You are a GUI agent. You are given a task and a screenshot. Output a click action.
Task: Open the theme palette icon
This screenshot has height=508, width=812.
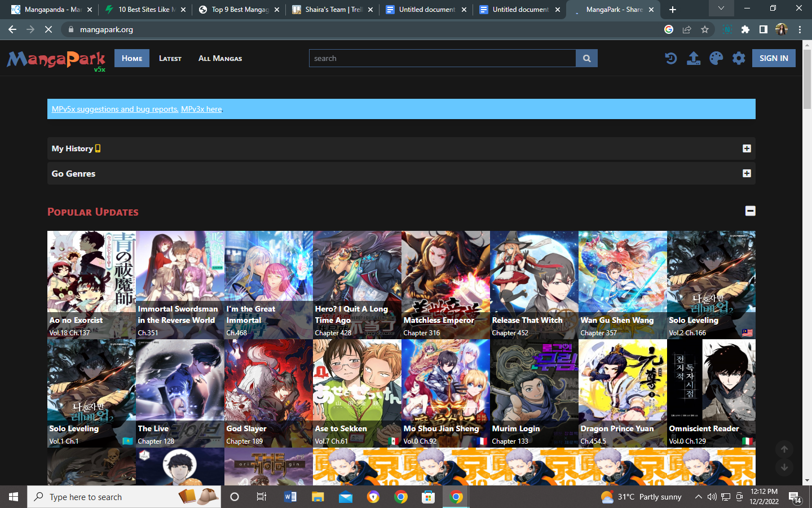[716, 58]
